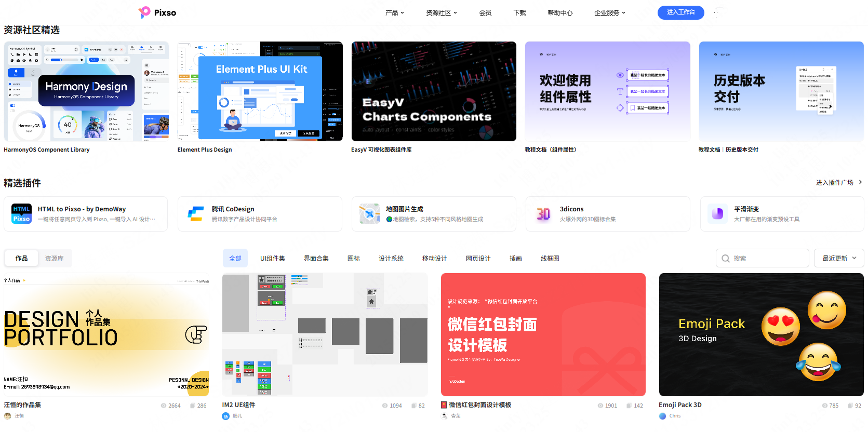868x432 pixels.
Task: Open the 平滑渐变 plugin icon
Action: coord(718,213)
